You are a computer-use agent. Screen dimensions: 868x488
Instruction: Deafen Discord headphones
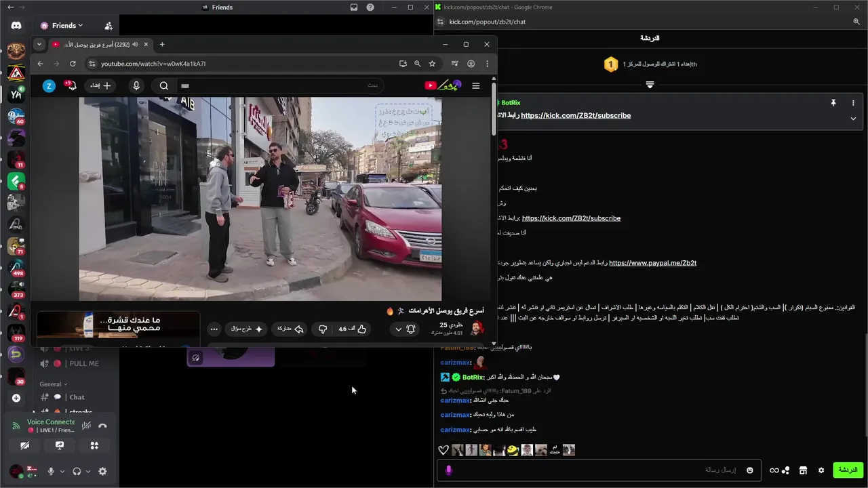point(77,471)
